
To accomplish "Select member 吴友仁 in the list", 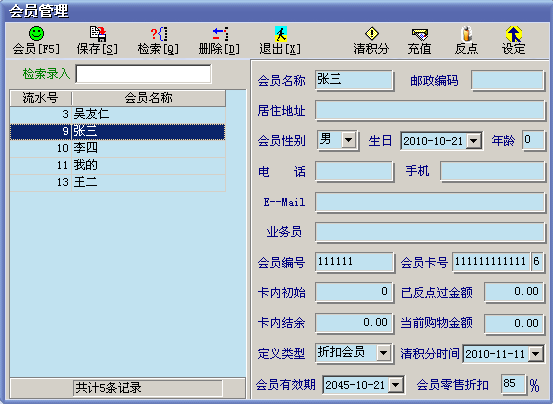I will coord(117,114).
